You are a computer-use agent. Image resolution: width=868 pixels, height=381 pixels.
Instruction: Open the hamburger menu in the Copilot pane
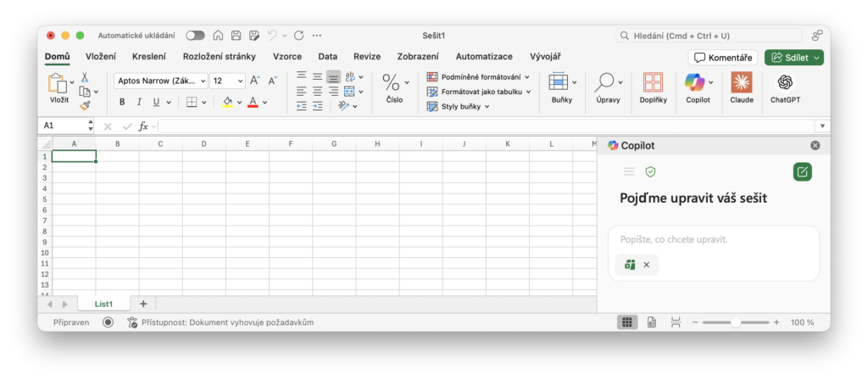pyautogui.click(x=629, y=171)
